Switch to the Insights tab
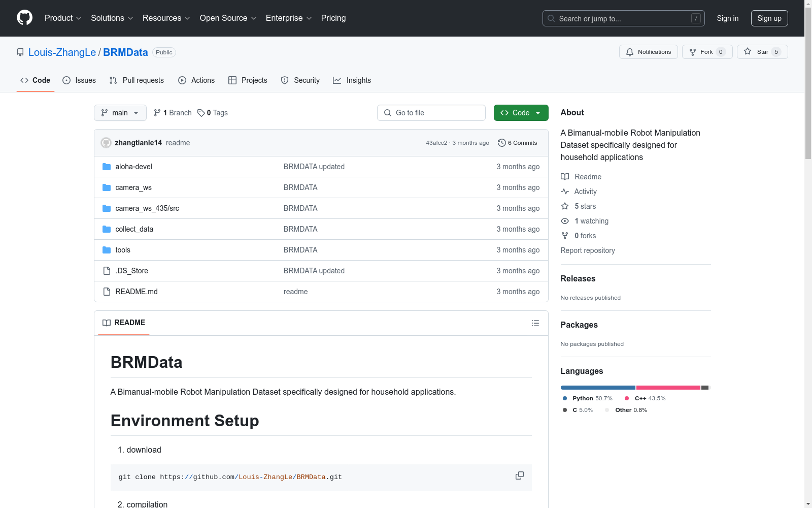 click(x=352, y=80)
